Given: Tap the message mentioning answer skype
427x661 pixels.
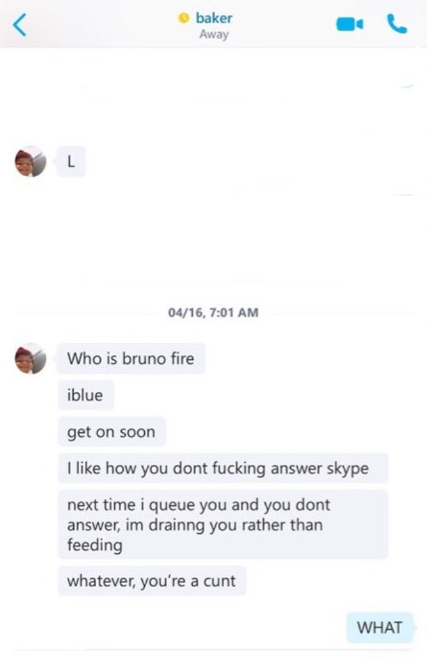Looking at the screenshot, I should (x=223, y=468).
